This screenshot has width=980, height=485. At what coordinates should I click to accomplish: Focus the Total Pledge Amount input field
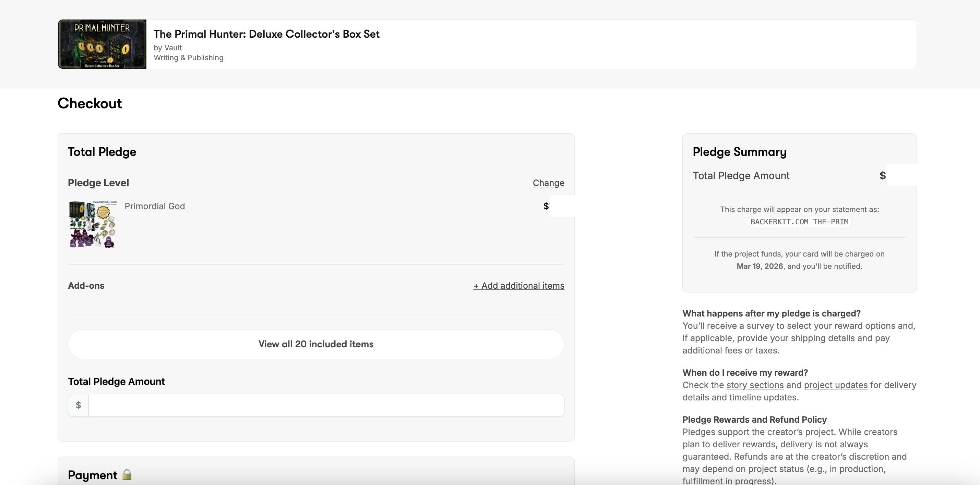326,405
